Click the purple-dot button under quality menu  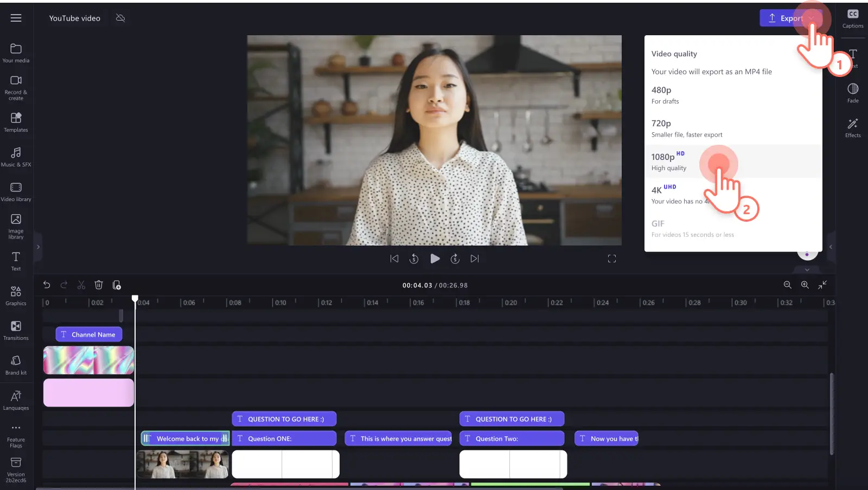(807, 254)
